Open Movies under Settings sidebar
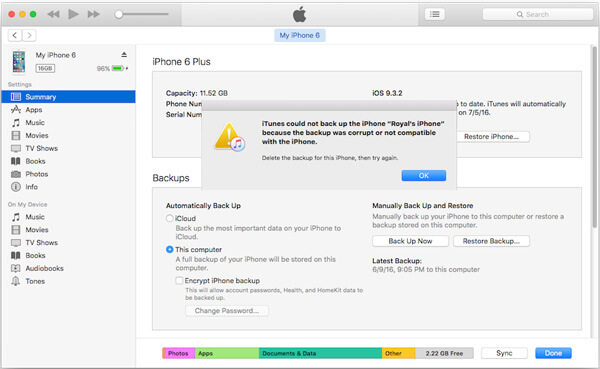Screen dimensions: 600x369 pos(68,136)
